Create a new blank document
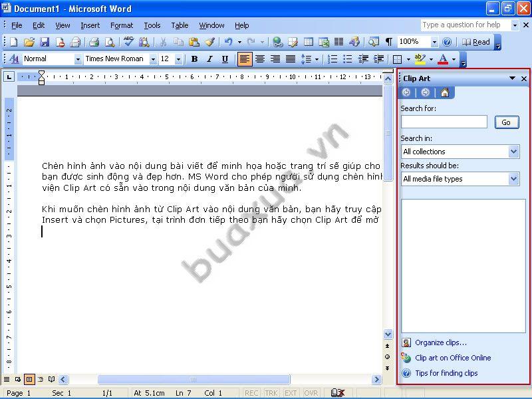 pos(13,42)
